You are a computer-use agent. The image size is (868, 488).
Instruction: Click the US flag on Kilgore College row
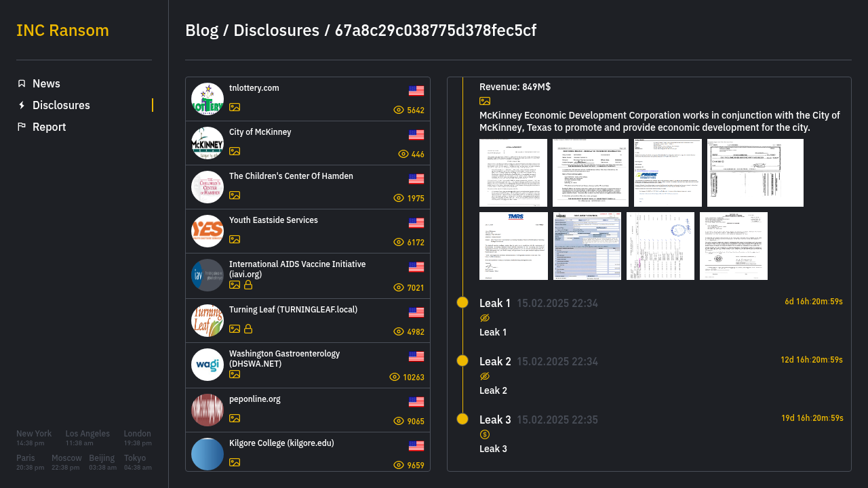pos(416,446)
